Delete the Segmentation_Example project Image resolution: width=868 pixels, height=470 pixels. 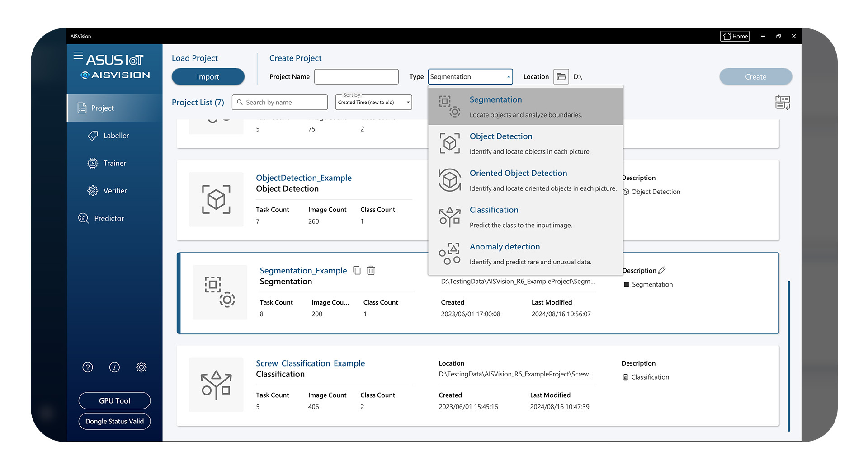click(x=371, y=270)
